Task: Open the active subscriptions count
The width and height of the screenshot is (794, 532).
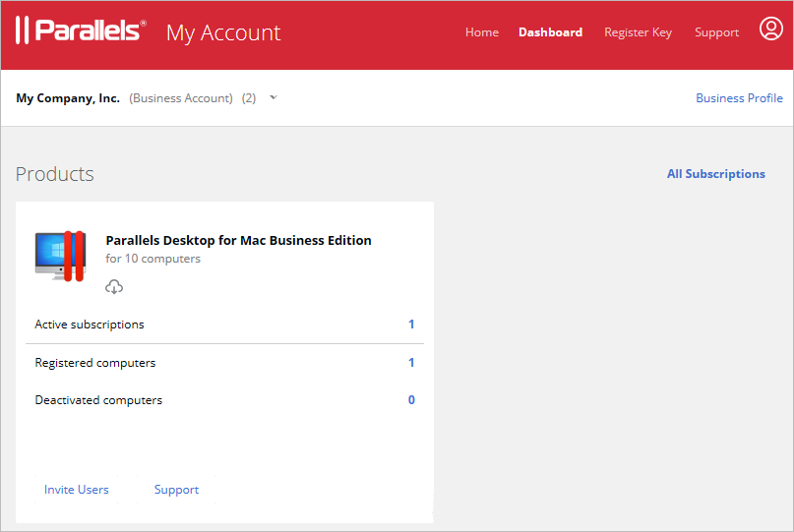Action: coord(411,324)
